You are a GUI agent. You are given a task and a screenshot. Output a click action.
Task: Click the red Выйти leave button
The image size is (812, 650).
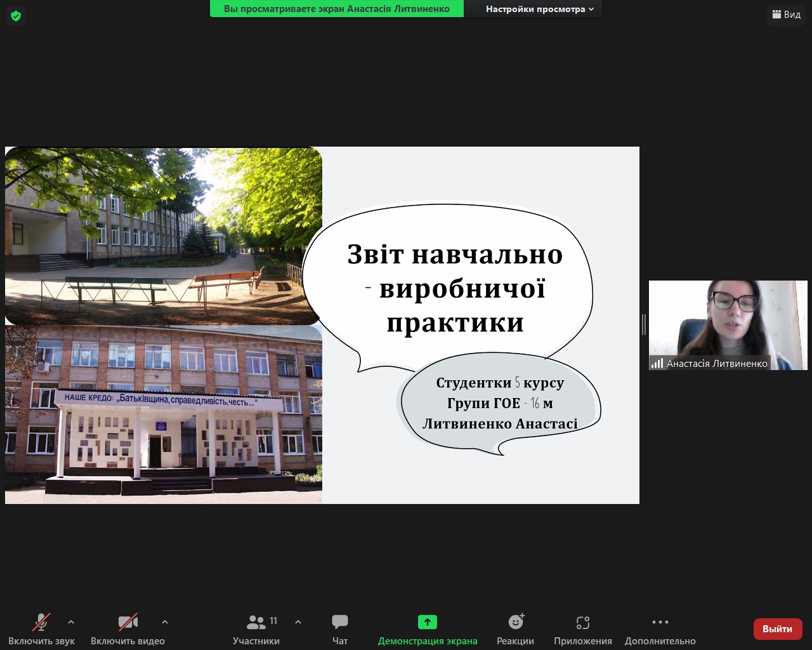(x=778, y=629)
